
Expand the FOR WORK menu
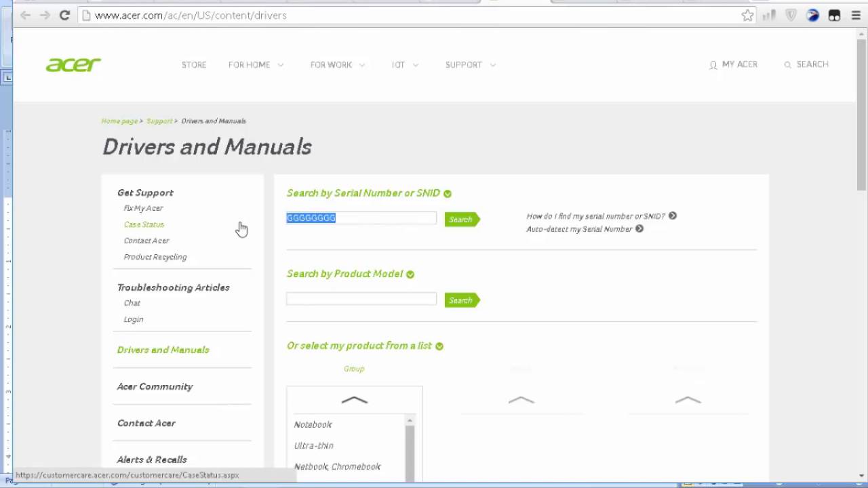(338, 64)
